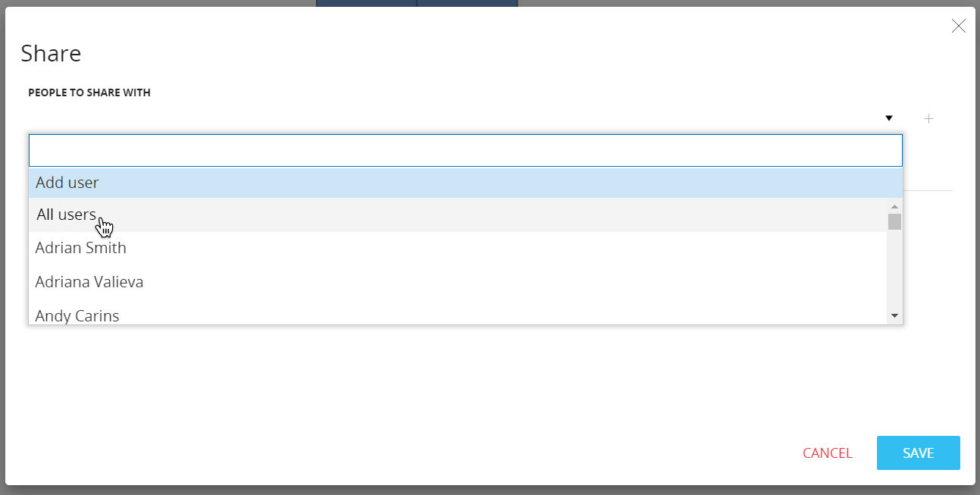Screen dimensions: 980x495
Task: Collapse the people dropdown using the arrow
Action: [889, 118]
